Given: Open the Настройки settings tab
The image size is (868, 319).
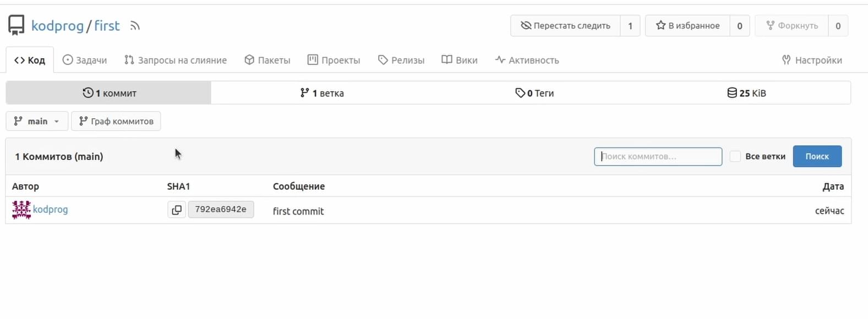Looking at the screenshot, I should pos(812,60).
